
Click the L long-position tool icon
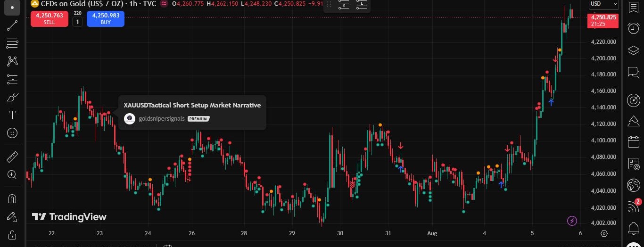tap(362, 5)
